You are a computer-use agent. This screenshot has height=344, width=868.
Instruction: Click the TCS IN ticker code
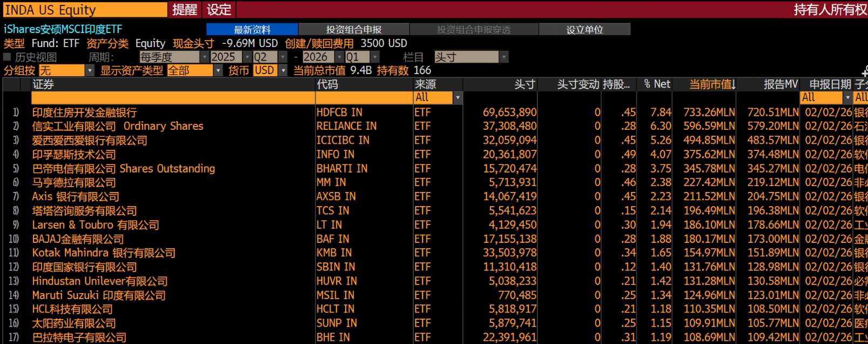(x=333, y=210)
